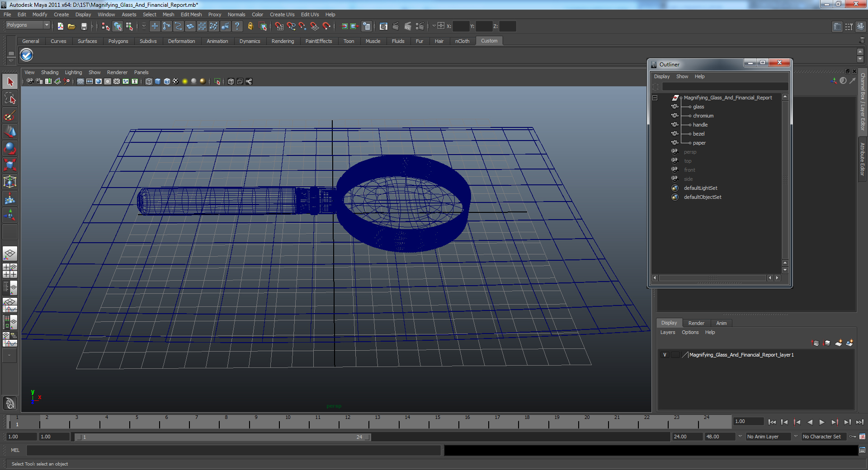Open the Polygons menu set dropdown
The height and width of the screenshot is (470, 868).
[28, 25]
